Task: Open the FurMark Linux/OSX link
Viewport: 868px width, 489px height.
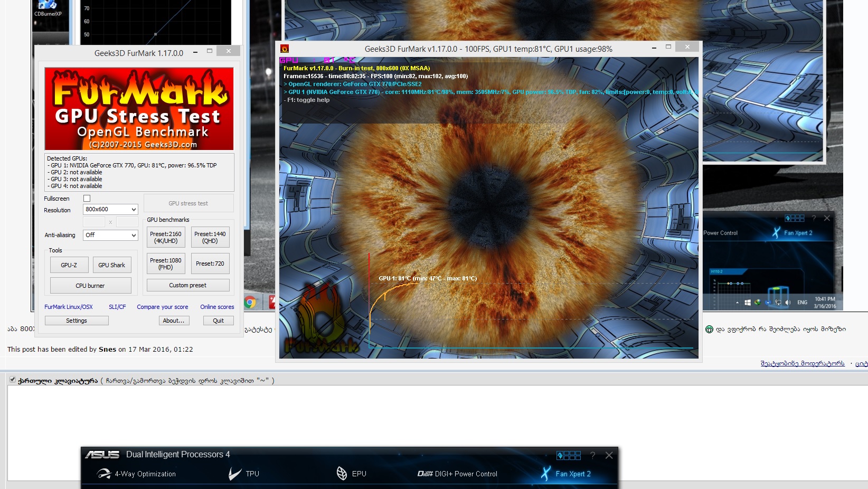Action: pyautogui.click(x=69, y=307)
